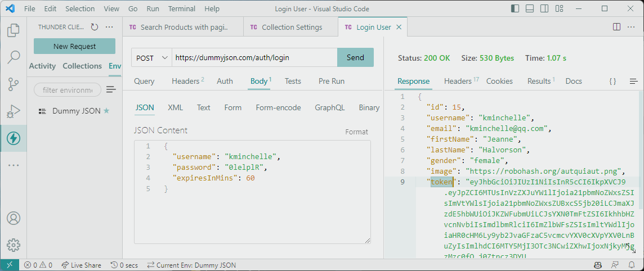Open the Go menu
Viewport: 644px width, 271px height.
coord(133,8)
